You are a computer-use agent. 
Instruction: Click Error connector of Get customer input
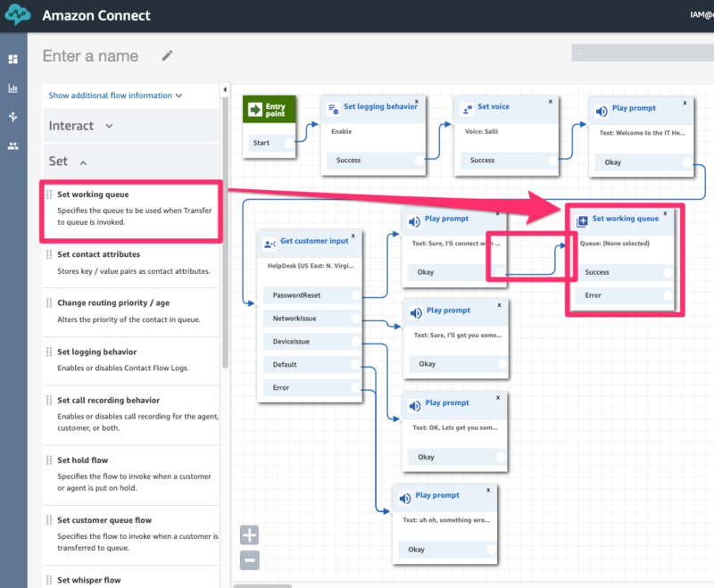coord(356,387)
